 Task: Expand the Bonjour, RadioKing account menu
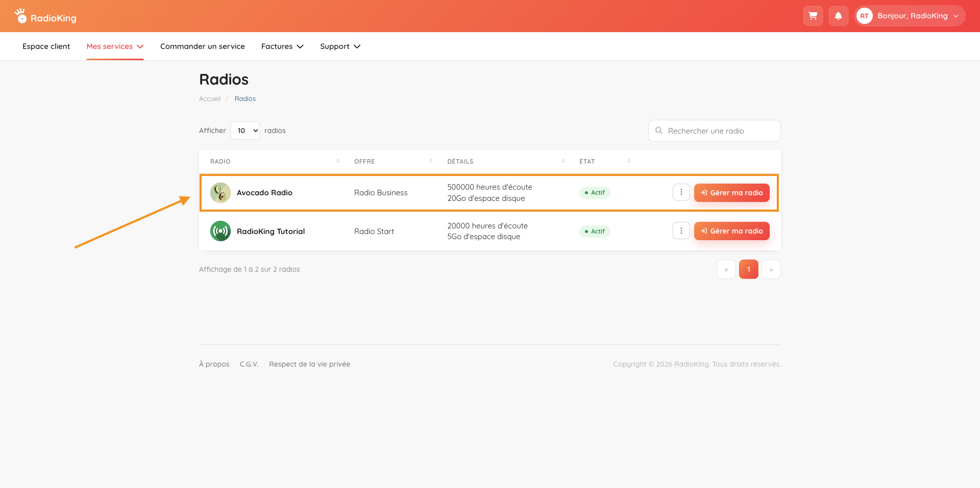910,16
